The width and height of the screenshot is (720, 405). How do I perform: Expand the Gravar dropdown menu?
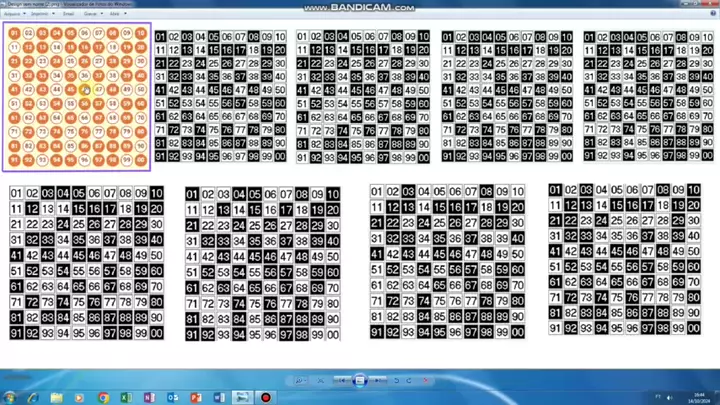click(92, 15)
